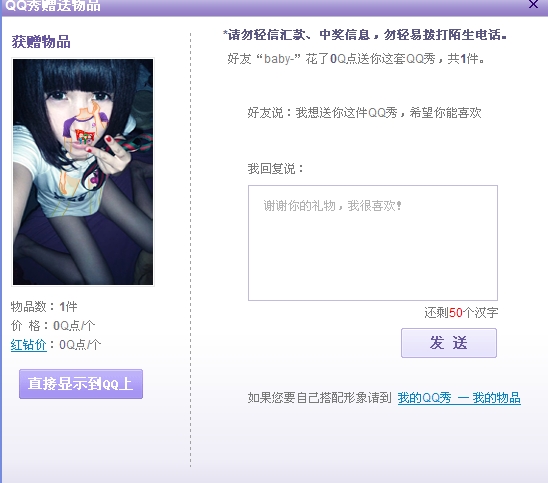This screenshot has width=548, height=483.
Task: Click the 还剩50个汉字 character counter
Action: (x=461, y=312)
